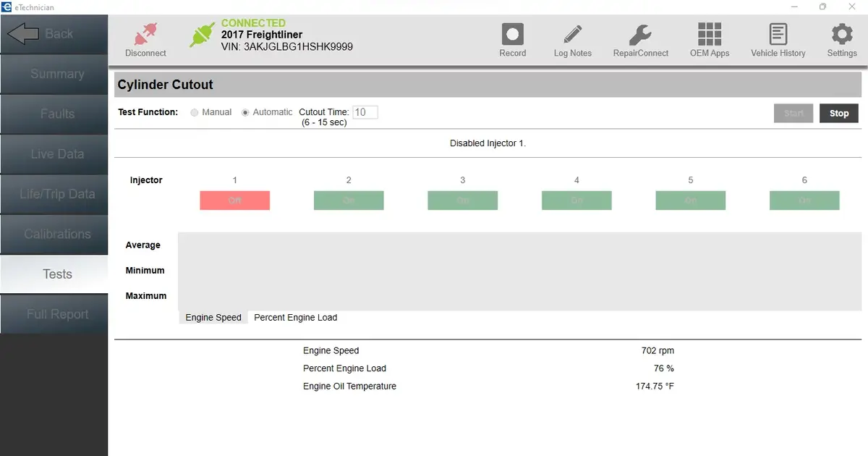This screenshot has height=456, width=868.
Task: Click the eTechnician app logo in title bar
Action: point(6,7)
